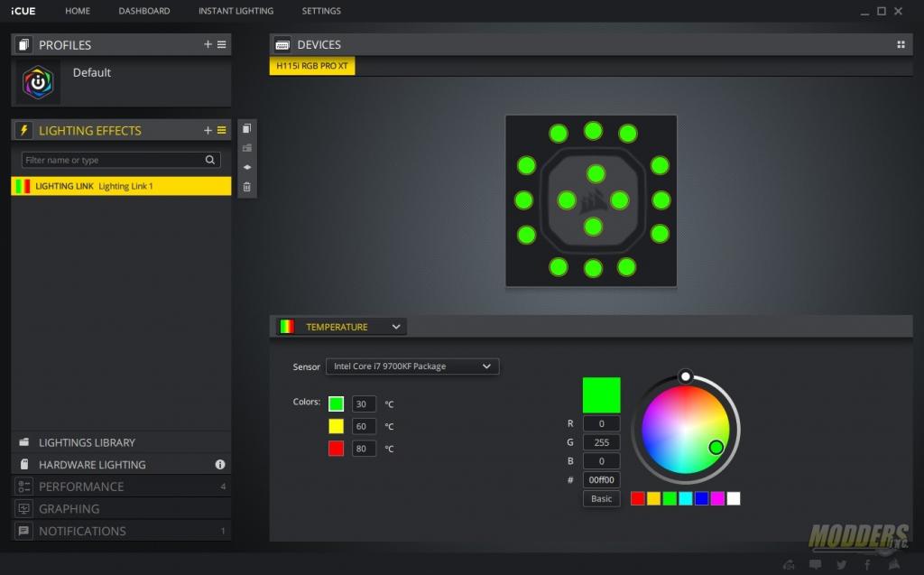
Task: Click the 60 °C temperature field
Action: (364, 426)
